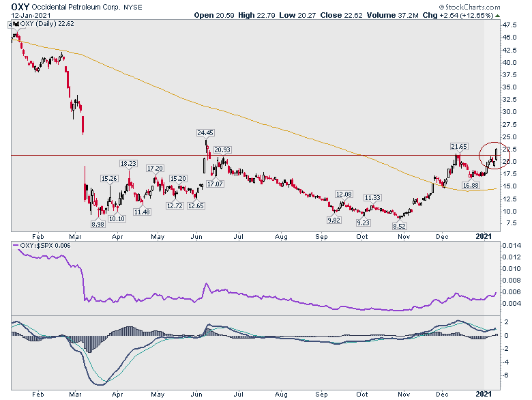Click the 9.82 price label
The width and height of the screenshot is (532, 400).
coord(334,220)
